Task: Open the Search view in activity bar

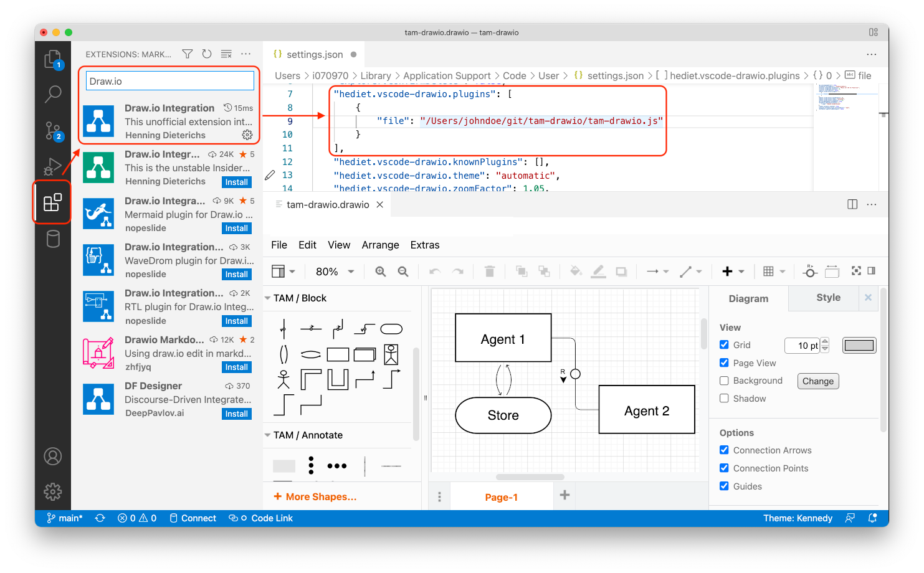Action: pyautogui.click(x=53, y=94)
